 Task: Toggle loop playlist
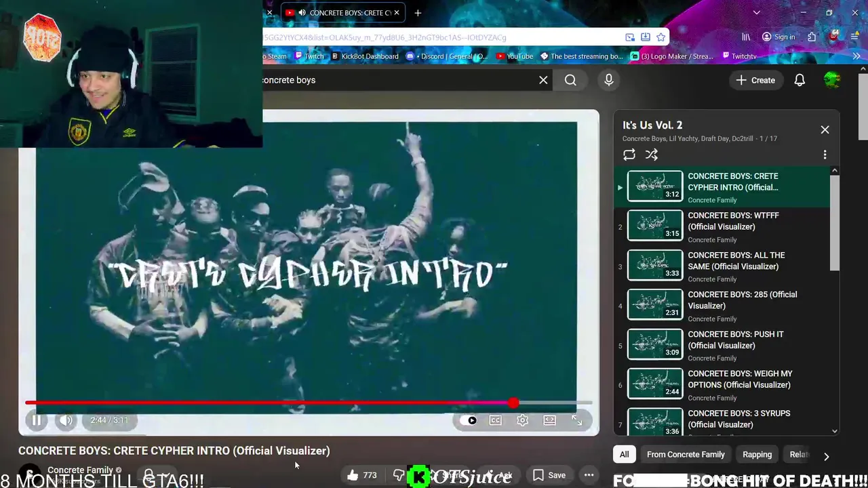[x=629, y=155]
